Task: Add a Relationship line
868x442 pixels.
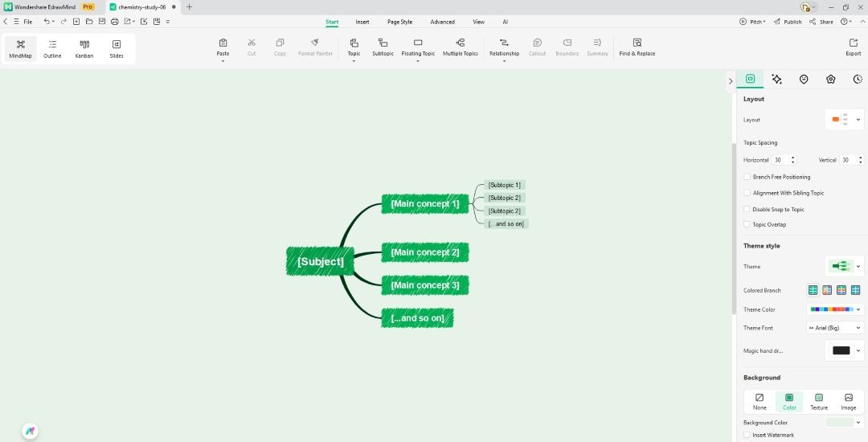Action: pyautogui.click(x=504, y=47)
